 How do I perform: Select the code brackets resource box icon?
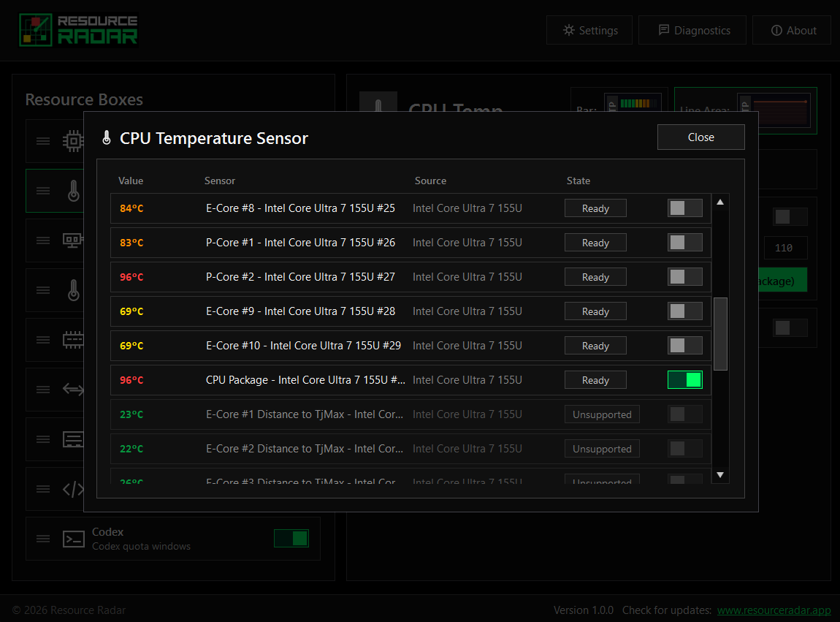click(x=73, y=489)
